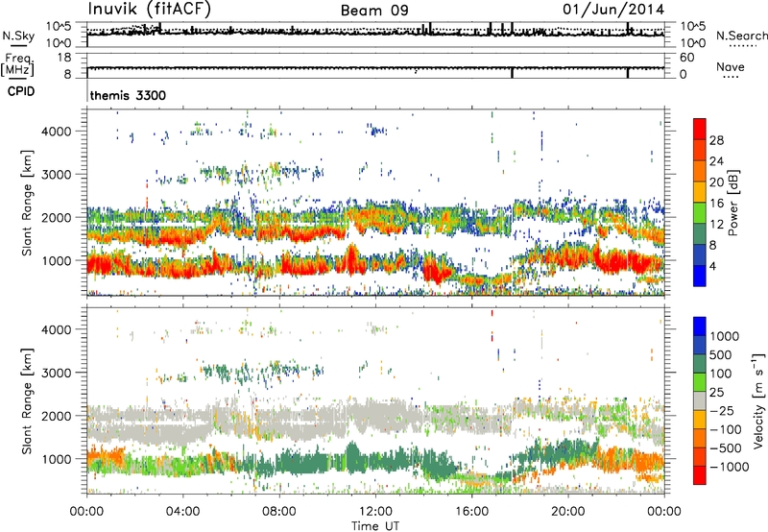Viewport: 768px width, 532px height.
Task: Pick the dark green 100–500 velocity swatch
Action: pyautogui.click(x=700, y=364)
